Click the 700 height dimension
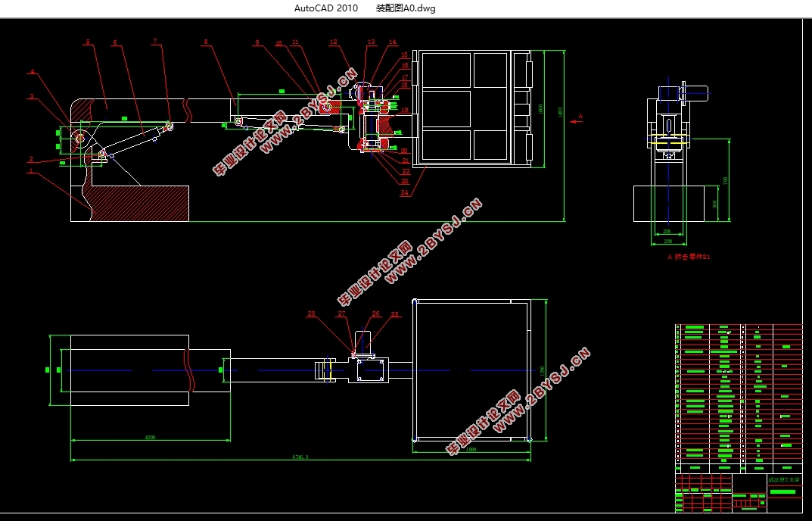 pyautogui.click(x=725, y=180)
